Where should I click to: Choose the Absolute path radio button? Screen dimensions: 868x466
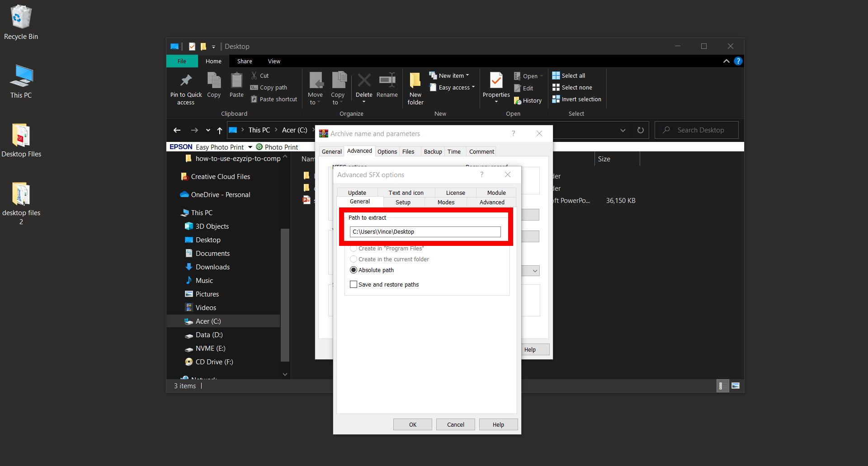(354, 270)
